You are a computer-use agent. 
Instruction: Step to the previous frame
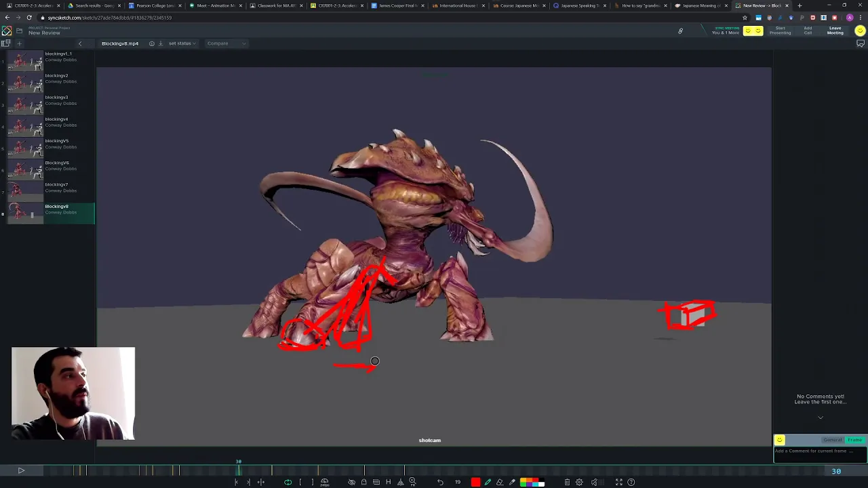(x=236, y=482)
